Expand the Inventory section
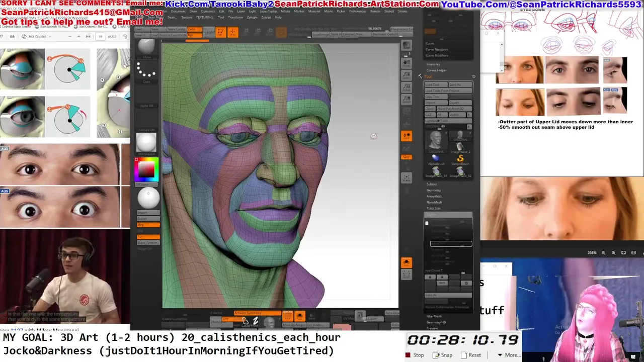The width and height of the screenshot is (644, 362). point(433,64)
